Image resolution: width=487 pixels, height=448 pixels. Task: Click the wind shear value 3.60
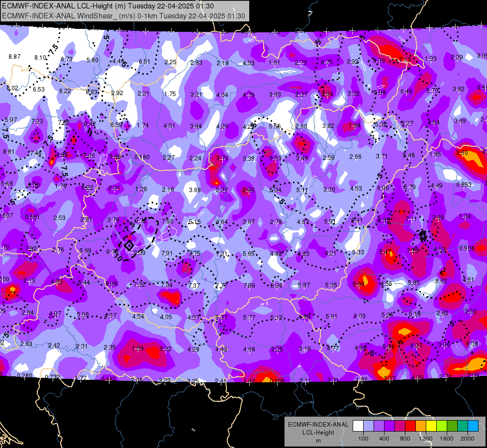462,152
